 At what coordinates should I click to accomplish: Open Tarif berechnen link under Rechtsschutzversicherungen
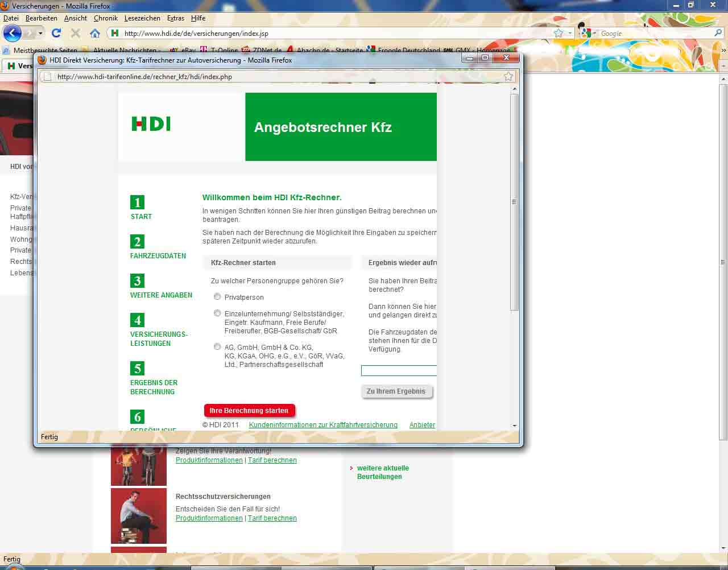coord(272,518)
